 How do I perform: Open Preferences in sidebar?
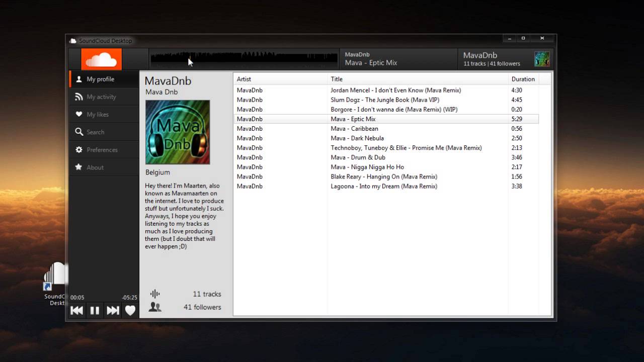pyautogui.click(x=104, y=149)
